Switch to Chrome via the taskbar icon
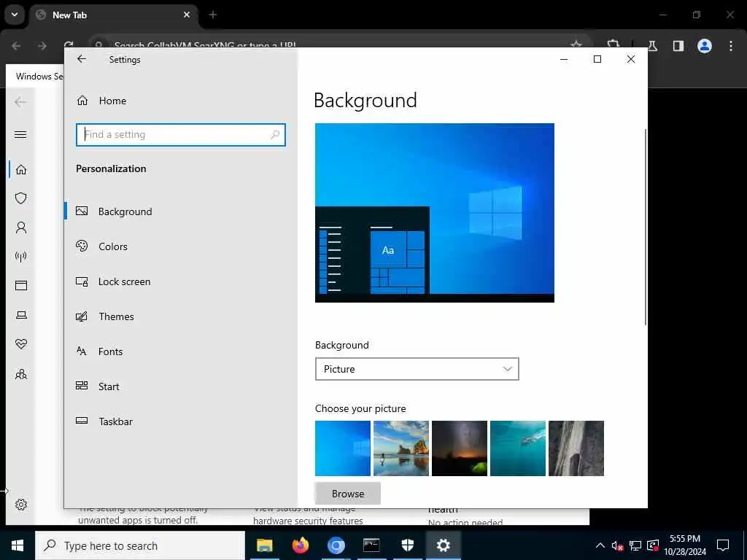The height and width of the screenshot is (560, 747). pyautogui.click(x=336, y=545)
